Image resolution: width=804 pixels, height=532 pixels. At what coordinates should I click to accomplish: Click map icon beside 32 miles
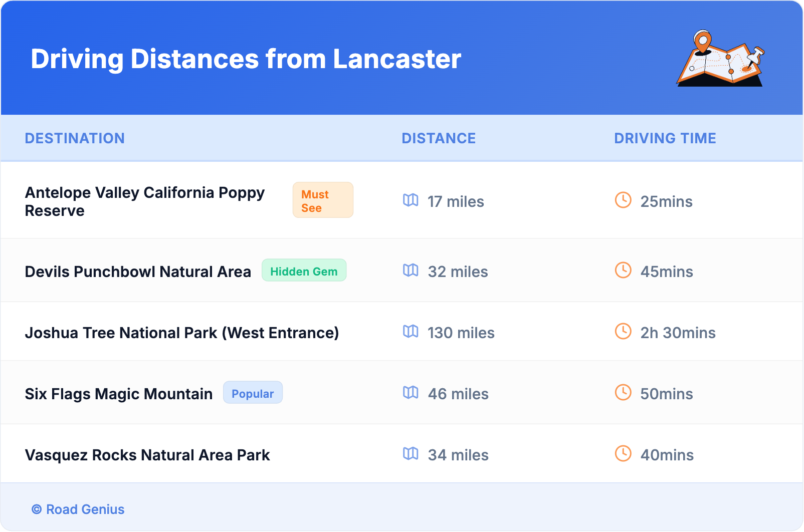411,271
